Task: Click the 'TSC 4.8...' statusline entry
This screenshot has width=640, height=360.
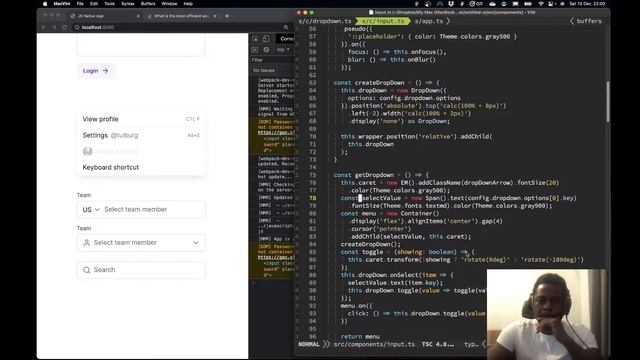Action: [x=438, y=344]
